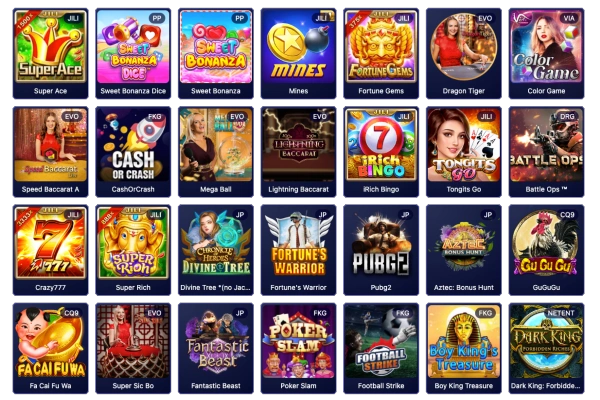Select the Pubg2 game tile
Viewport: 600px width, 400px height.
(x=381, y=250)
